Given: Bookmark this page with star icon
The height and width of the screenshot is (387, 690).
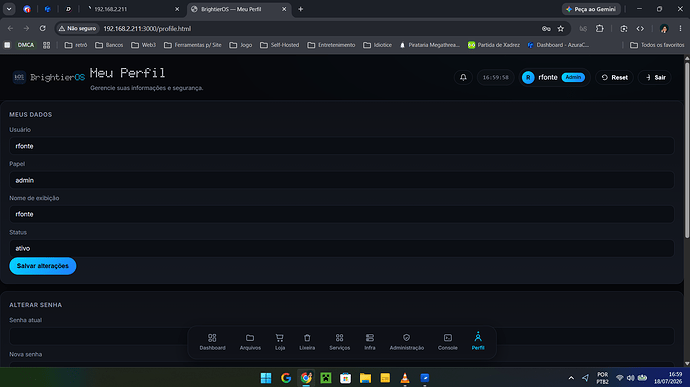Looking at the screenshot, I should (561, 29).
